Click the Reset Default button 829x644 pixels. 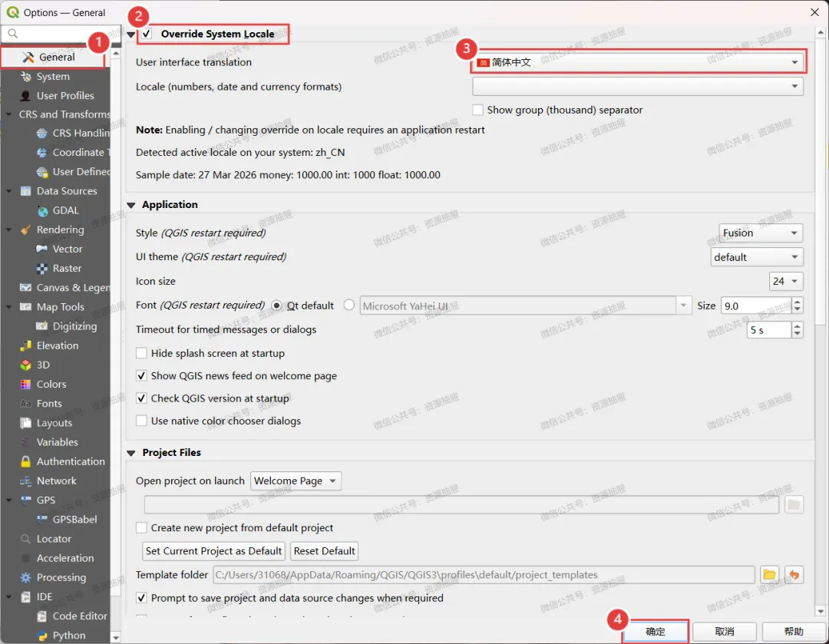pos(324,551)
